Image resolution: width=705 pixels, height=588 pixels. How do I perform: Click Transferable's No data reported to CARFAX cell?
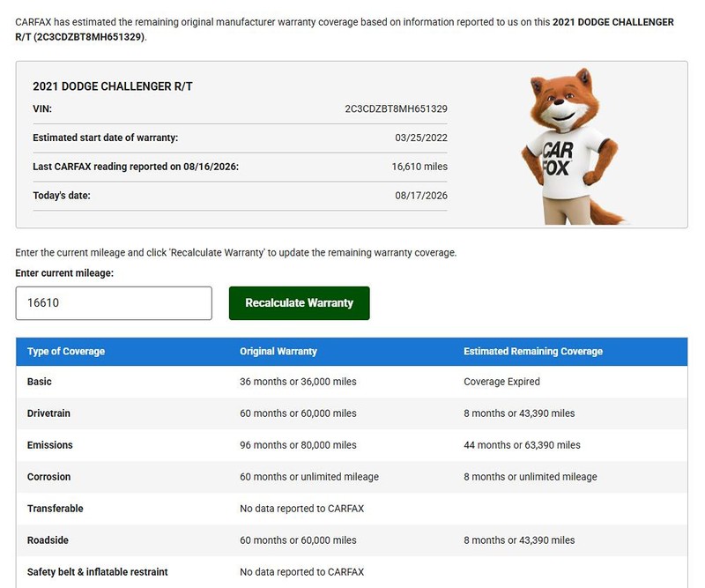301,509
